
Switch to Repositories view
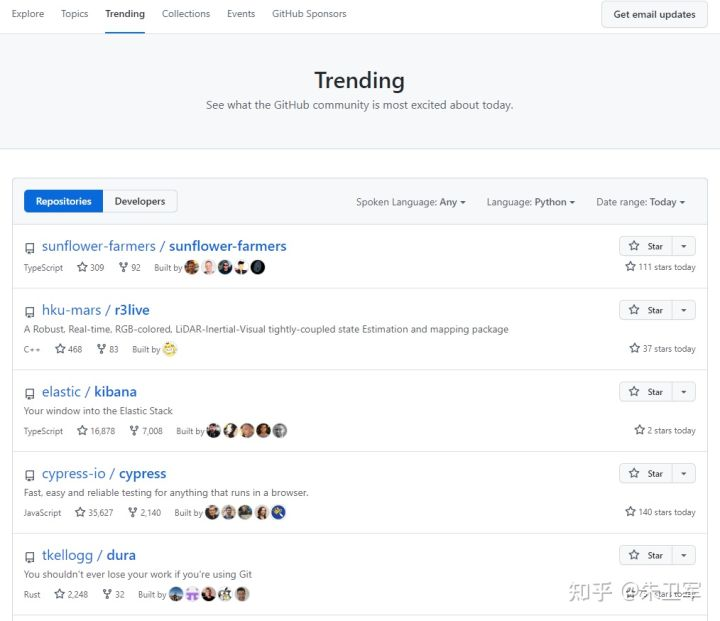pyautogui.click(x=63, y=201)
